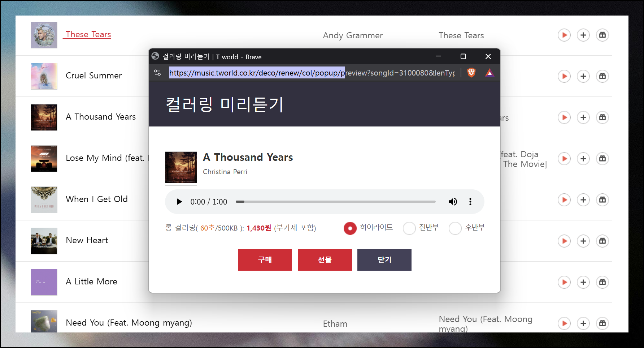Play preview for Lose My Mind
The height and width of the screenshot is (348, 644).
click(x=564, y=159)
